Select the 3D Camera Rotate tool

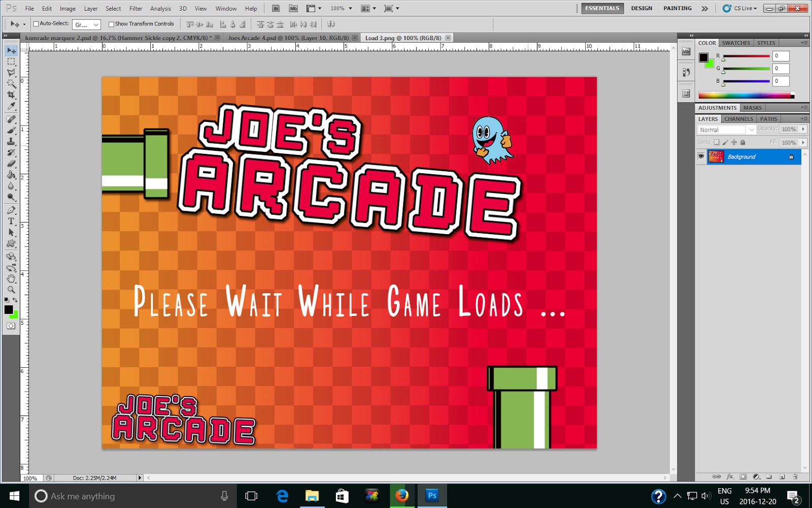pyautogui.click(x=11, y=268)
